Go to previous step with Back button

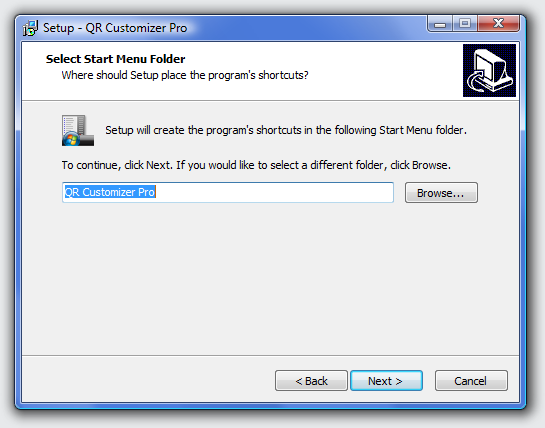pyautogui.click(x=311, y=381)
